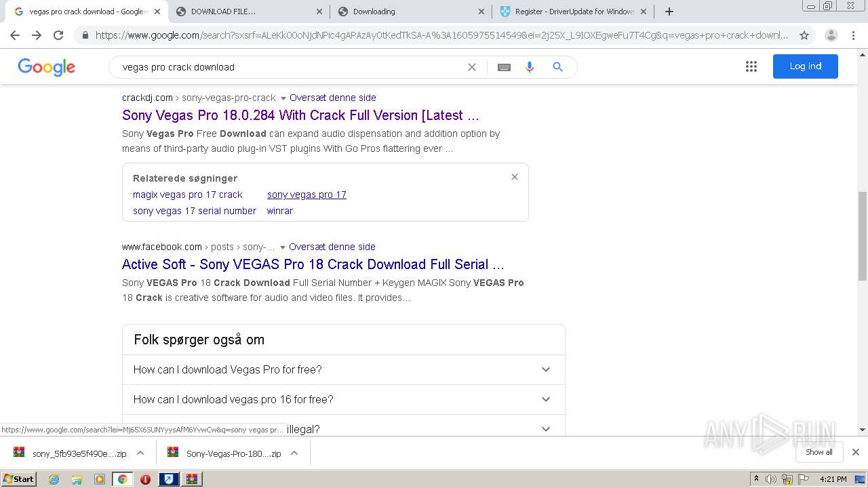The image size is (868, 488).
Task: Open 'Active Soft - Sony VEGAS Pro 18' result
Action: [x=313, y=264]
